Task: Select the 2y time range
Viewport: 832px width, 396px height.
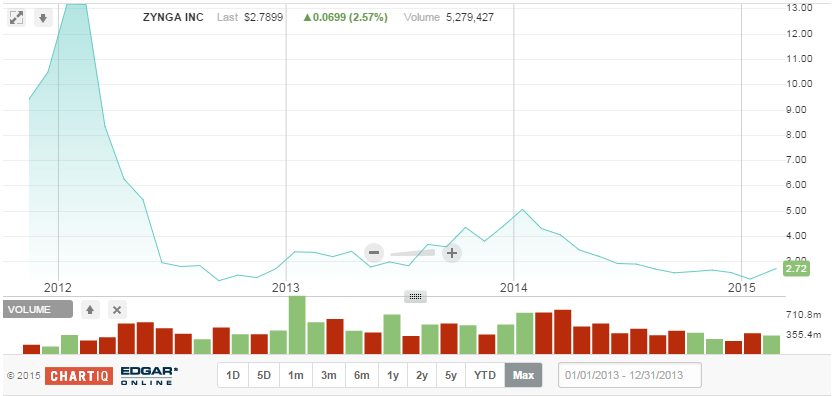Action: pos(422,375)
